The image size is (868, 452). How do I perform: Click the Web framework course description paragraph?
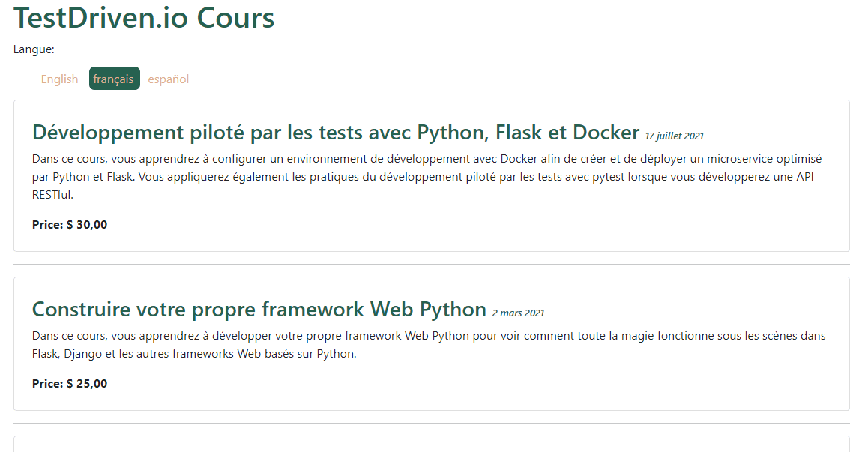429,345
